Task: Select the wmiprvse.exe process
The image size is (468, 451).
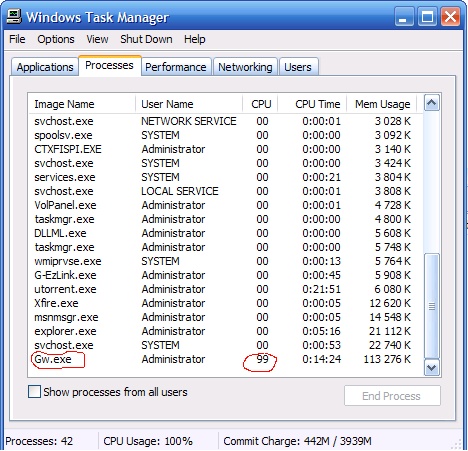Action: click(x=222, y=261)
